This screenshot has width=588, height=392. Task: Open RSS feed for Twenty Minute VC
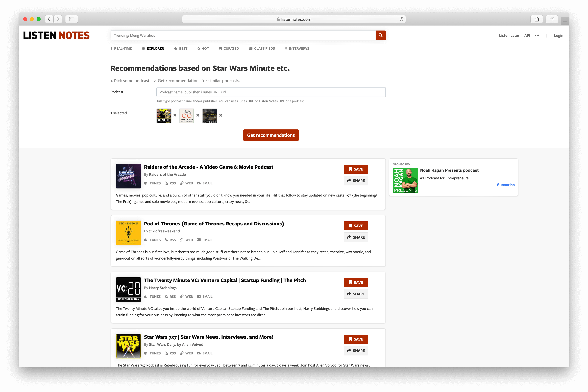pos(170,297)
